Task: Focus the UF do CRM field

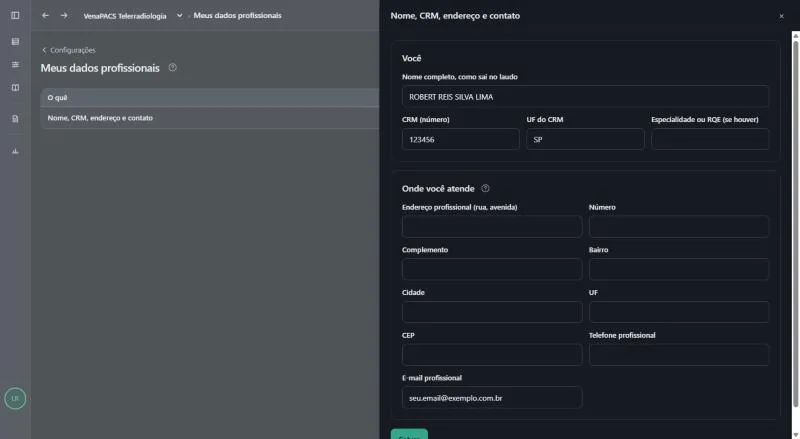Action: point(585,139)
